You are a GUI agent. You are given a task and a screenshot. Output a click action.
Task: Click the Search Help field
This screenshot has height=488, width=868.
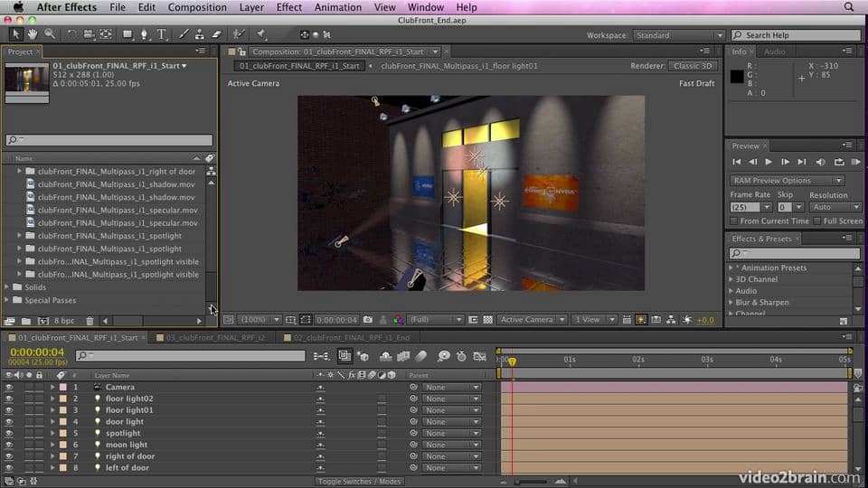click(x=796, y=35)
